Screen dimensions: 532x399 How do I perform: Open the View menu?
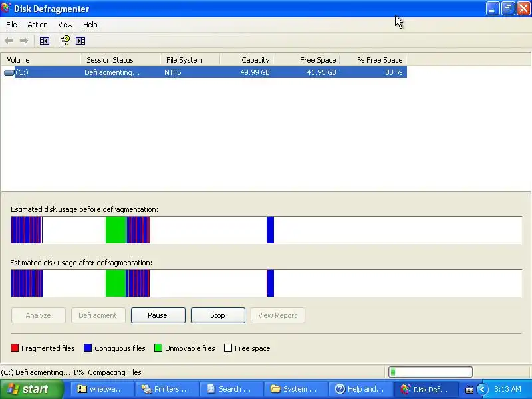pyautogui.click(x=65, y=25)
